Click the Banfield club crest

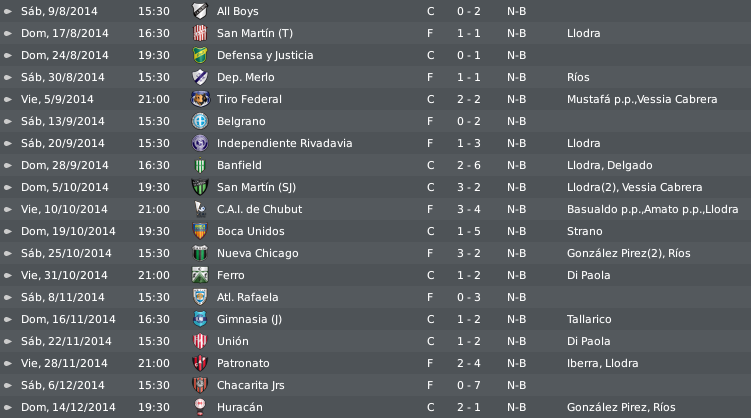click(200, 165)
